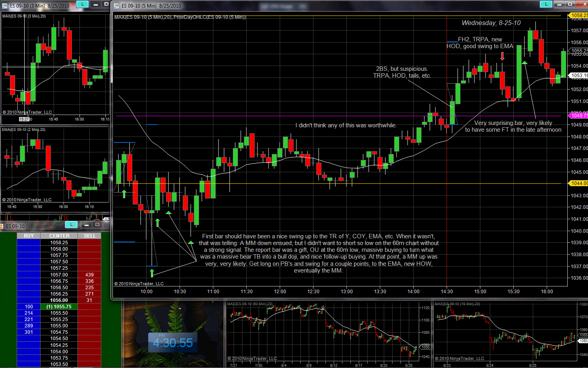This screenshot has height=368, width=588.
Task: Click the 5 Min chart window icon
Action: (116, 6)
